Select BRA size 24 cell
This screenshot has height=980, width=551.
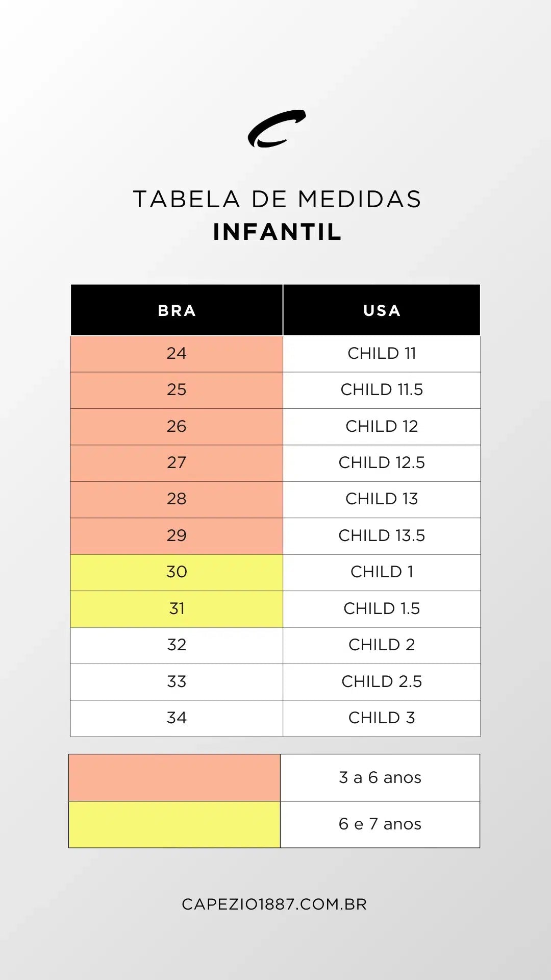point(177,353)
